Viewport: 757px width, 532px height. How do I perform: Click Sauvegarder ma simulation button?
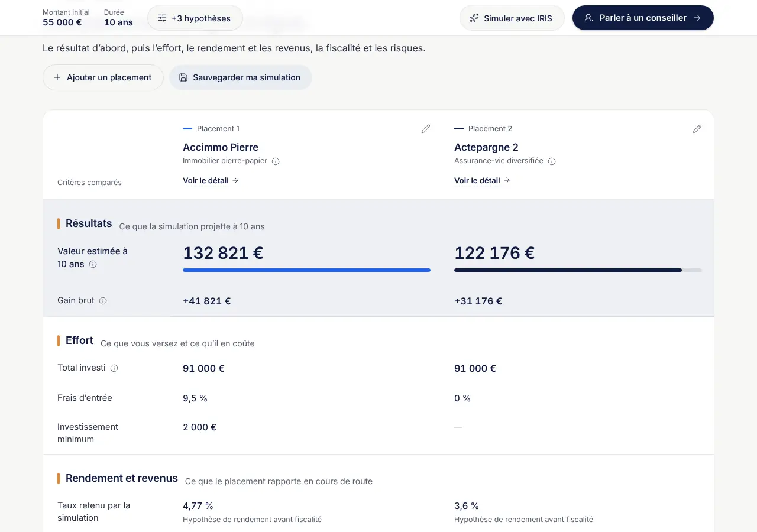click(240, 77)
